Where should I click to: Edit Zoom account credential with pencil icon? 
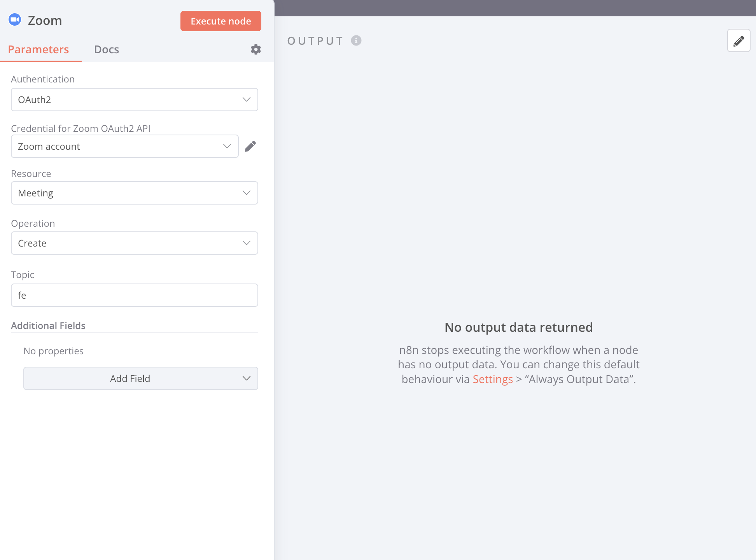pyautogui.click(x=250, y=146)
